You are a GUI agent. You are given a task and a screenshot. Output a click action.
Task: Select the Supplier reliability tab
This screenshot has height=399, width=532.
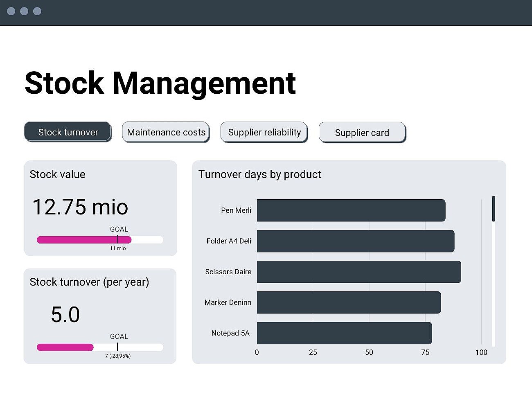tap(264, 132)
